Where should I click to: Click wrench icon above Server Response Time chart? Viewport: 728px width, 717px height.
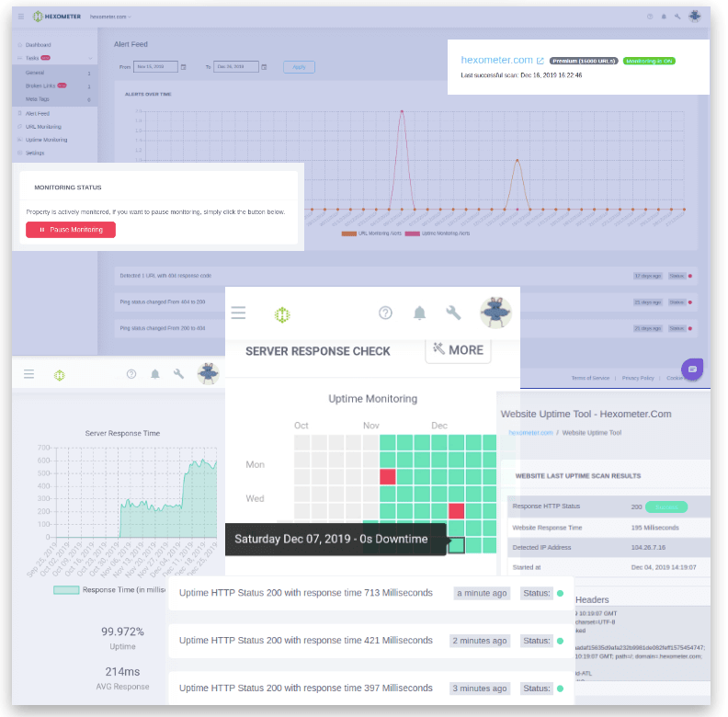[x=178, y=374]
